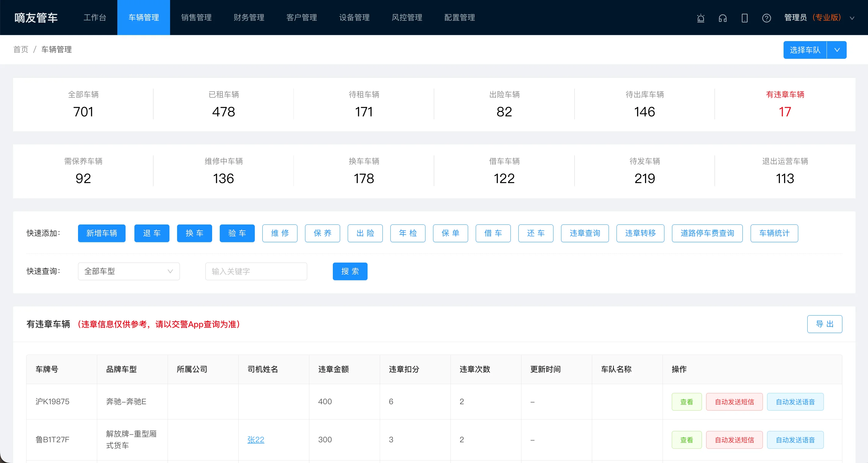Screen dimensions: 868x463
Task: Click the headset customer service icon
Action: click(x=722, y=18)
